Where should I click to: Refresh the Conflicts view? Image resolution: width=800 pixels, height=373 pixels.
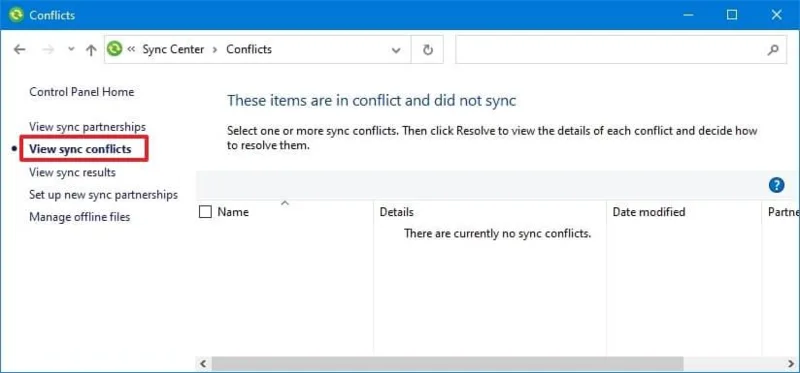click(428, 49)
